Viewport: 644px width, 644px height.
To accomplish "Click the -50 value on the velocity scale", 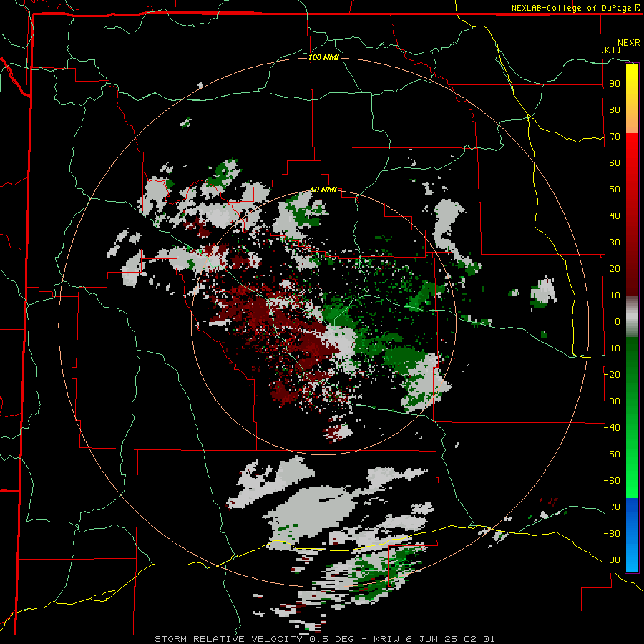I will 612,454.
